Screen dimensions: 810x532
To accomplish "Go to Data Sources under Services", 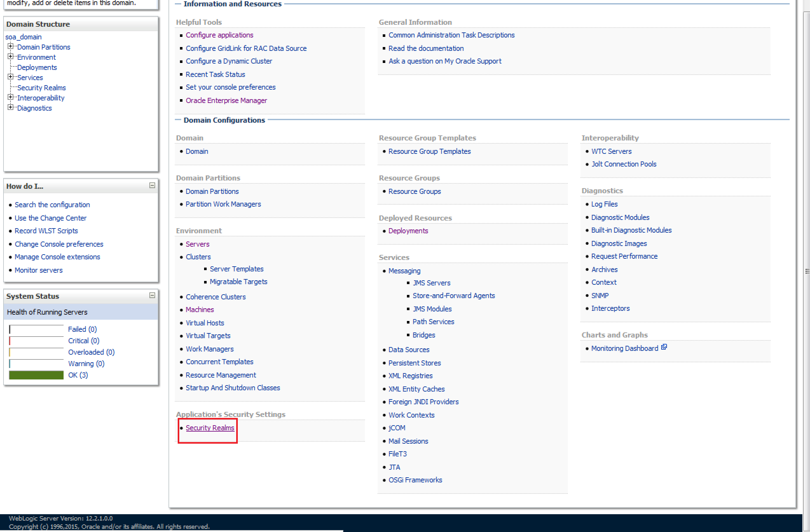I will pos(408,350).
